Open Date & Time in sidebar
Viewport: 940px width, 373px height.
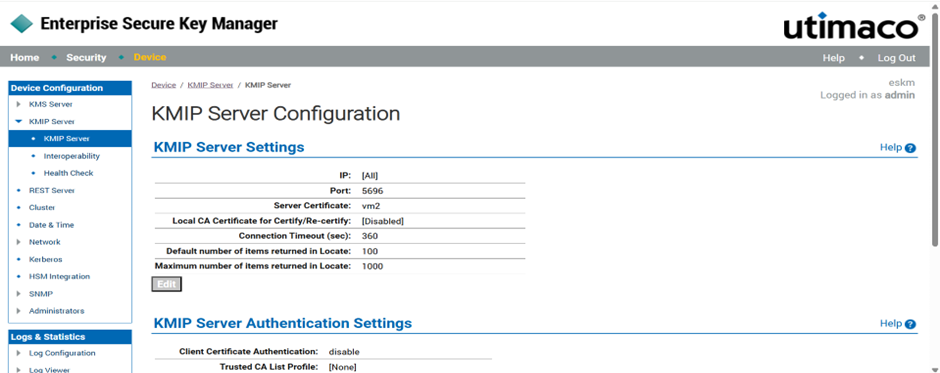52,225
